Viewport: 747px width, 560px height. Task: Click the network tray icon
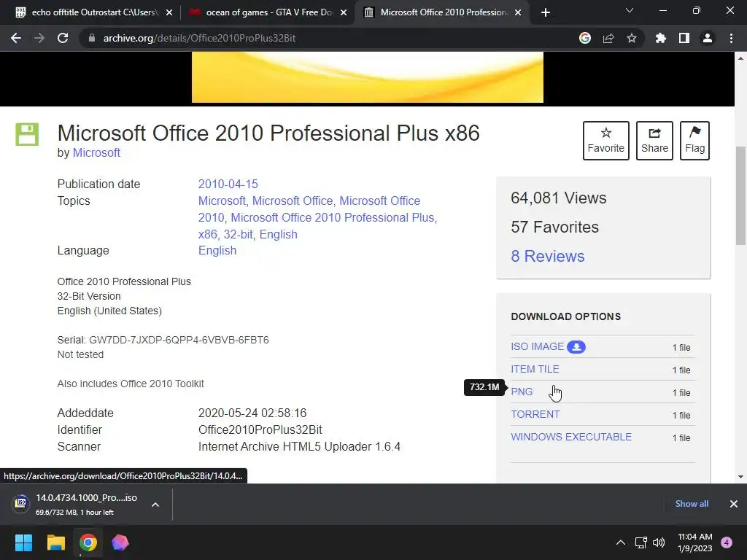[640, 542]
